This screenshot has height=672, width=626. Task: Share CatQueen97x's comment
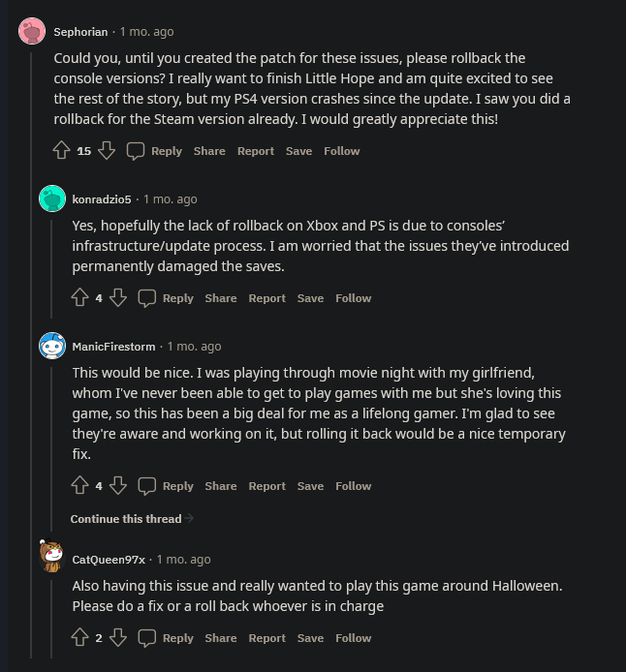click(221, 638)
